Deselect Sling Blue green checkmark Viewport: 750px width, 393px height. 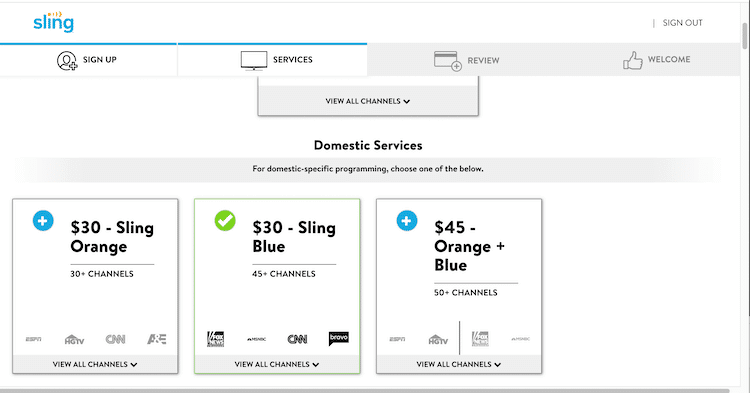tap(225, 220)
